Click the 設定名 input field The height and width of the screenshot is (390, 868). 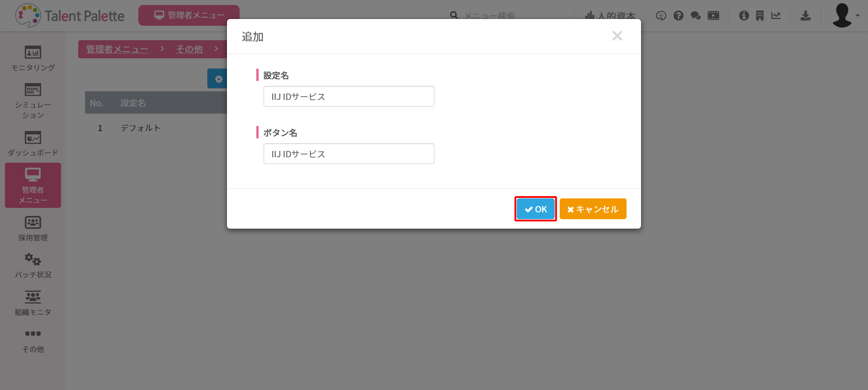click(x=349, y=97)
